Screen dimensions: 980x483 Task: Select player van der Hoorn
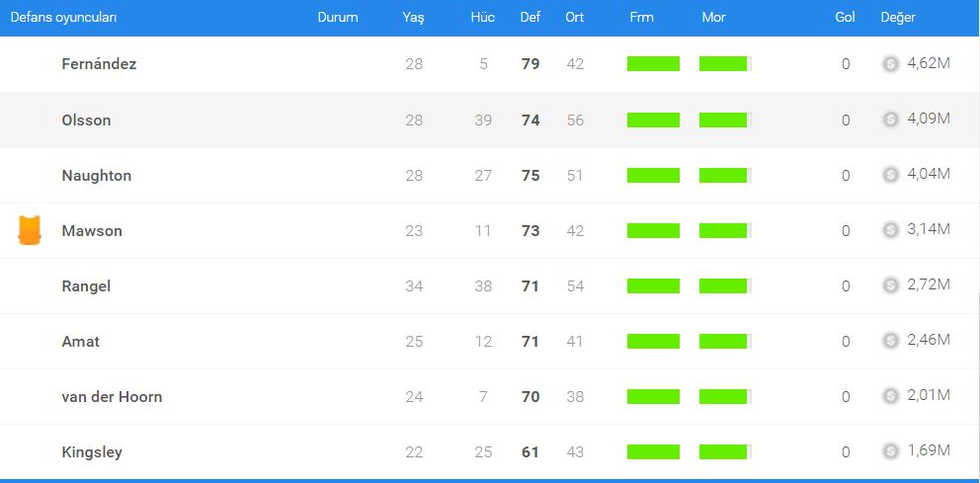pyautogui.click(x=112, y=396)
